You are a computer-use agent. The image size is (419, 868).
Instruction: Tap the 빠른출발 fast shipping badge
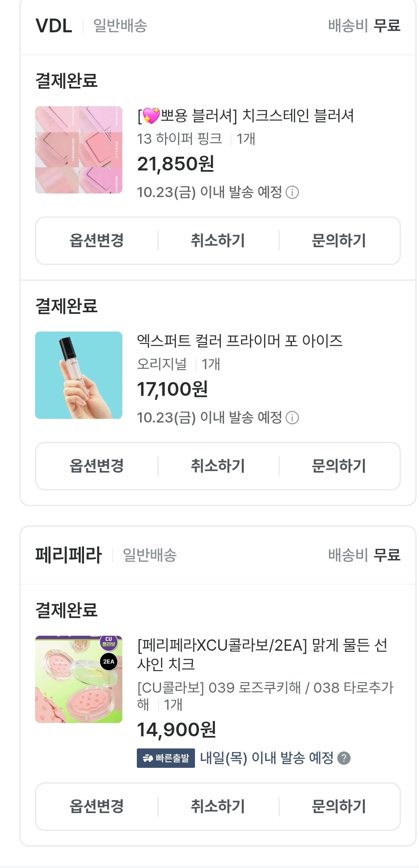166,758
